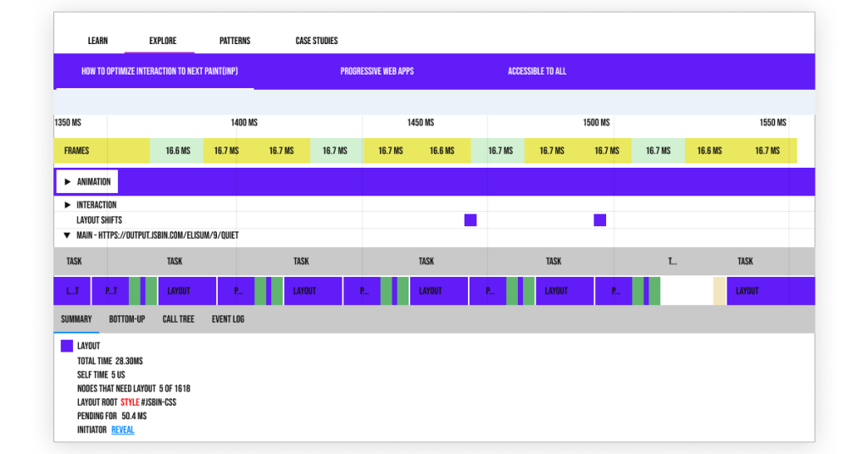This screenshot has width=868, height=454.
Task: Click the purple Layout swatch in Summary
Action: point(67,346)
